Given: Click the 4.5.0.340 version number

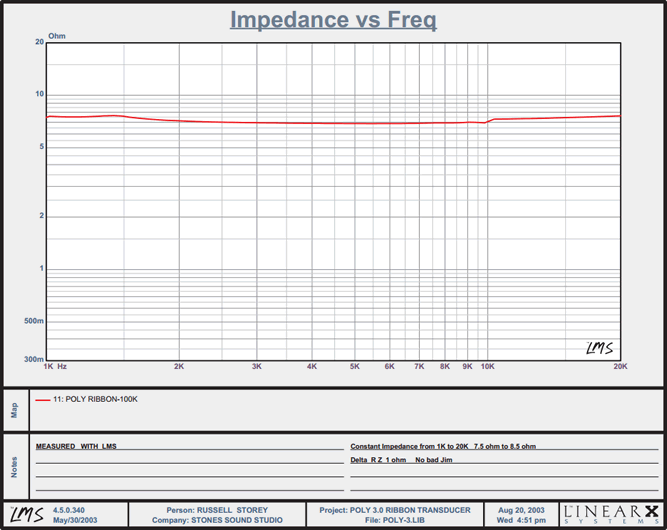Looking at the screenshot, I should pyautogui.click(x=72, y=510).
